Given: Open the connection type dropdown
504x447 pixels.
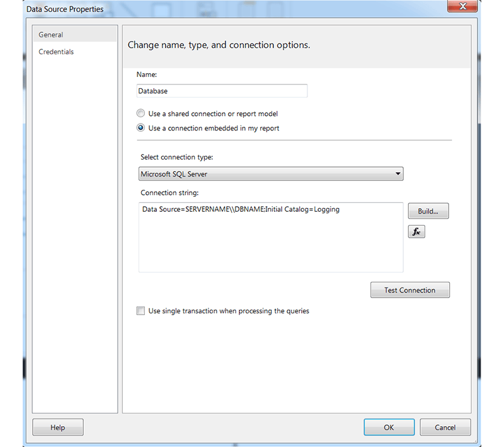Looking at the screenshot, I should 271,173.
